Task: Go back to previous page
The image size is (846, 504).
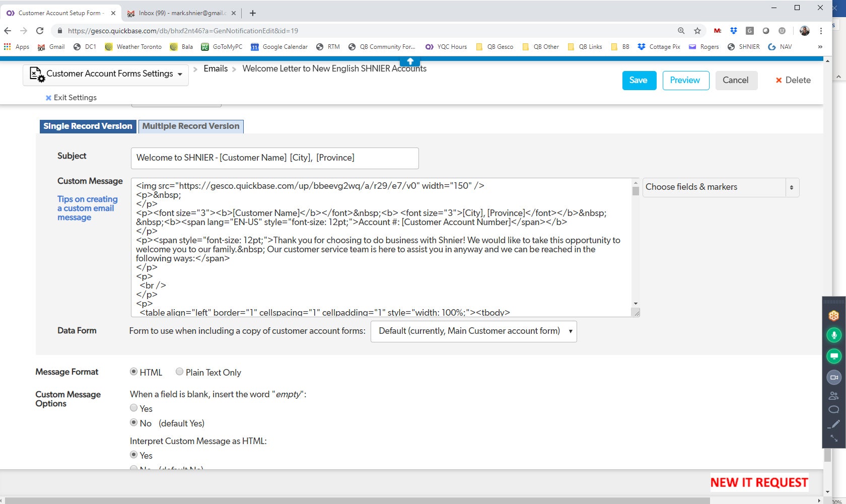Action: click(x=8, y=31)
